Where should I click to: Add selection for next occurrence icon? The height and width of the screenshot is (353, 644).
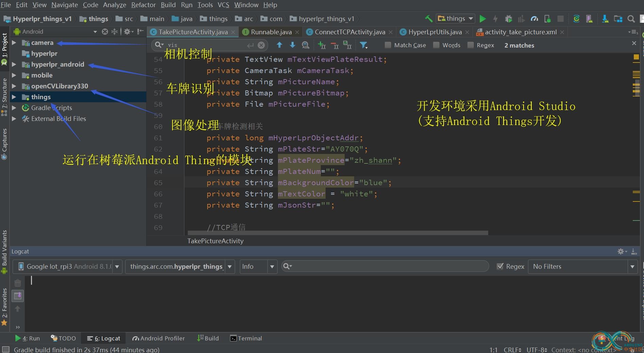[x=321, y=45]
